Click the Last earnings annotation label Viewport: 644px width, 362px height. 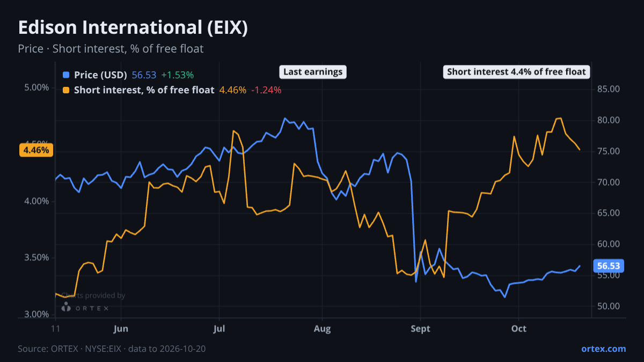(313, 72)
